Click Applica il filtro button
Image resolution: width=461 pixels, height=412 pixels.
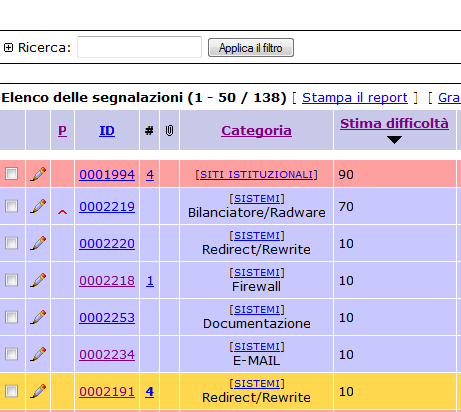point(251,48)
